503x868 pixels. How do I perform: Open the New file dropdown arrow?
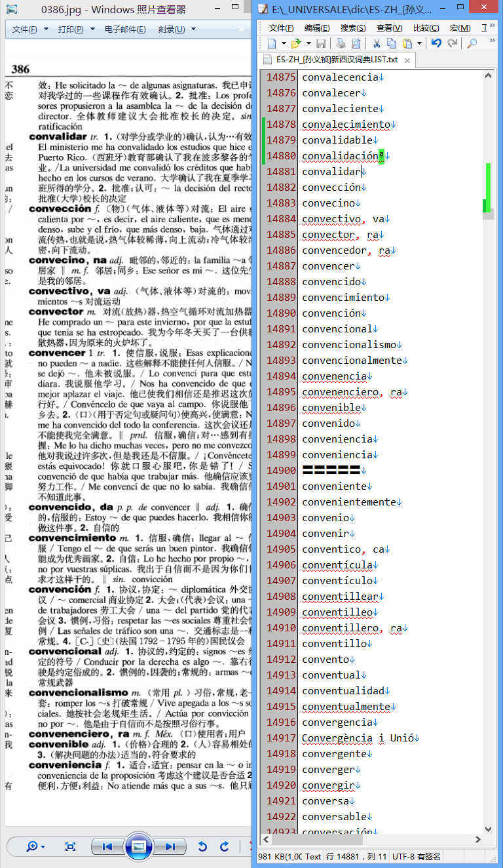[x=284, y=43]
